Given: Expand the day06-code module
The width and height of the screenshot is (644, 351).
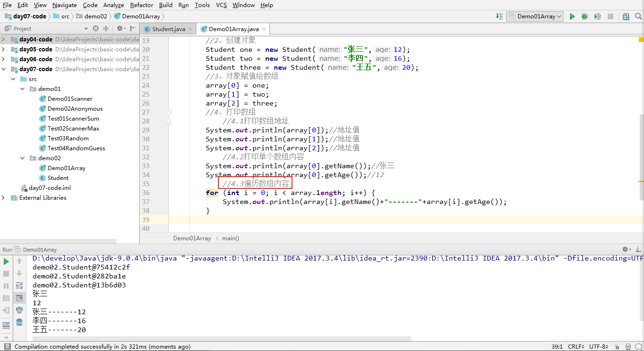Looking at the screenshot, I should click(4, 59).
